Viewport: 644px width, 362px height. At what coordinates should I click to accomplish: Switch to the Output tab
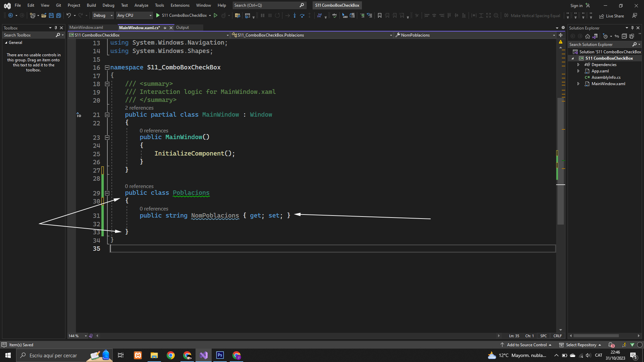pyautogui.click(x=182, y=27)
